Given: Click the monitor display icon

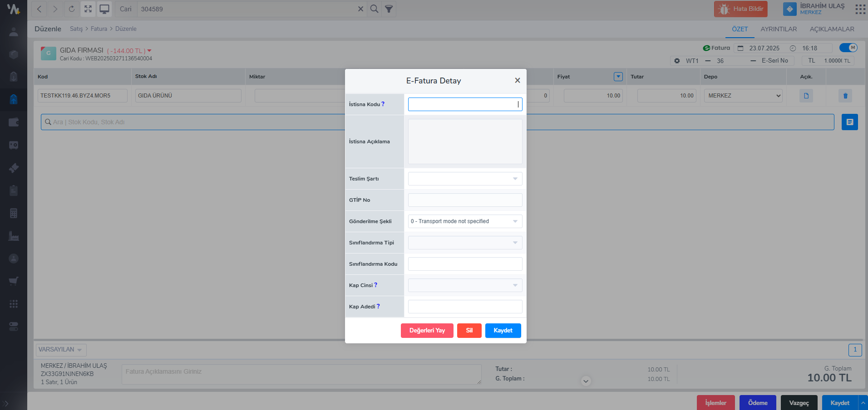Looking at the screenshot, I should tap(104, 9).
